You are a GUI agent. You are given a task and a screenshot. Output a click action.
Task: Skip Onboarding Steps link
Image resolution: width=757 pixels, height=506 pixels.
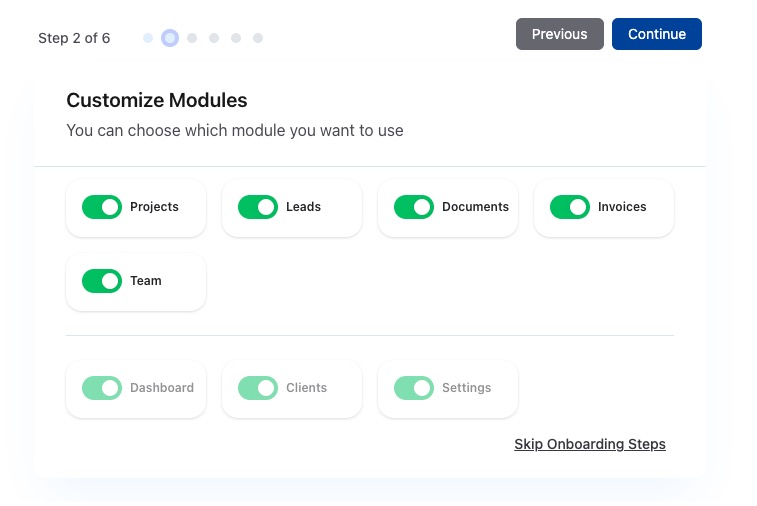tap(589, 444)
